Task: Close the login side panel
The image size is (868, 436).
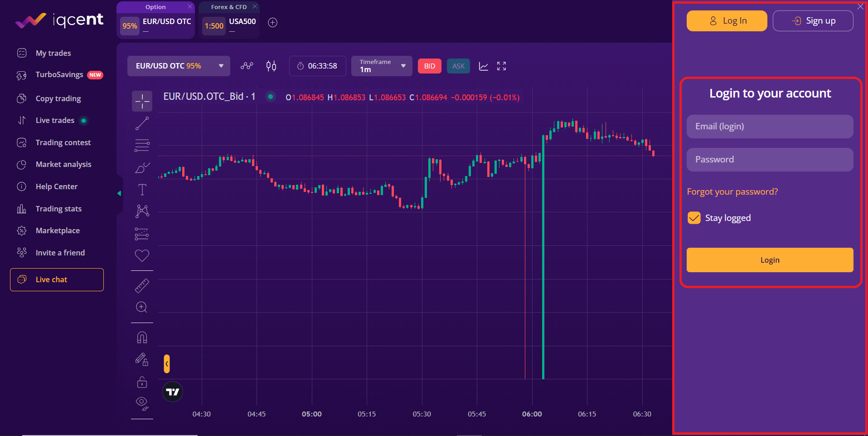Action: [x=860, y=6]
